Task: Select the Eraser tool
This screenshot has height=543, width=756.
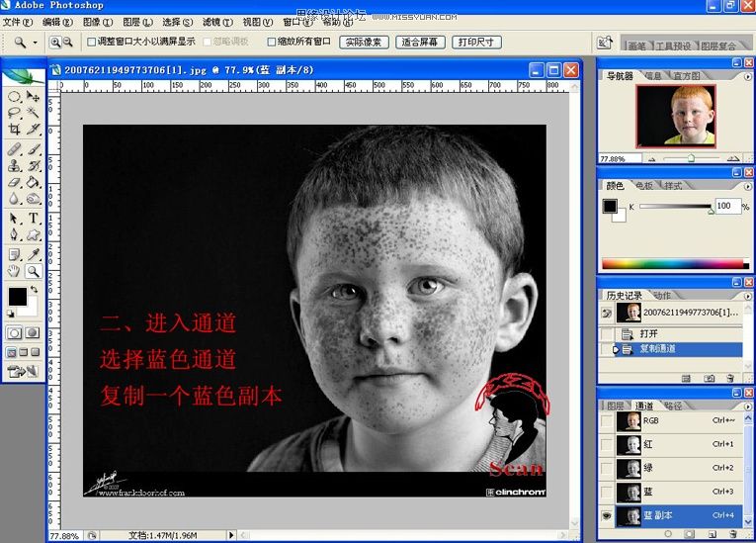Action: (15, 182)
